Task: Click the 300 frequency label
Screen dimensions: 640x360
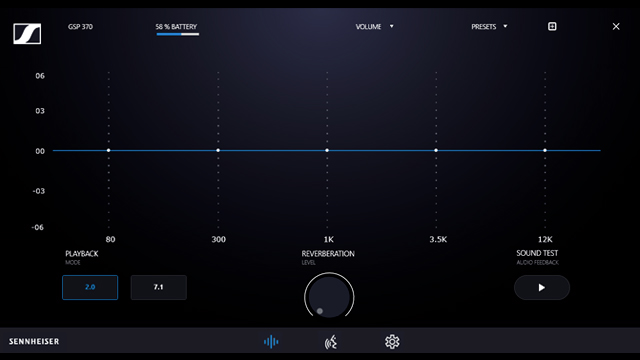Action: click(x=218, y=239)
